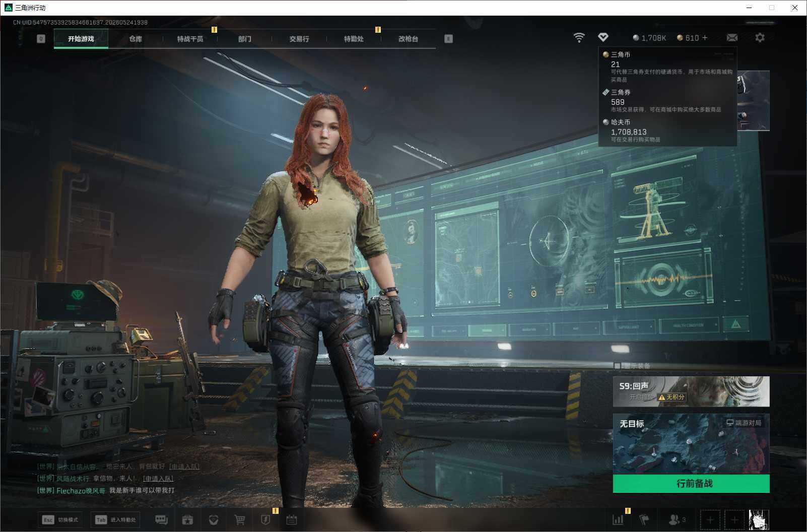Click the 1,708,813 value in popup
The width and height of the screenshot is (807, 532).
click(x=629, y=132)
